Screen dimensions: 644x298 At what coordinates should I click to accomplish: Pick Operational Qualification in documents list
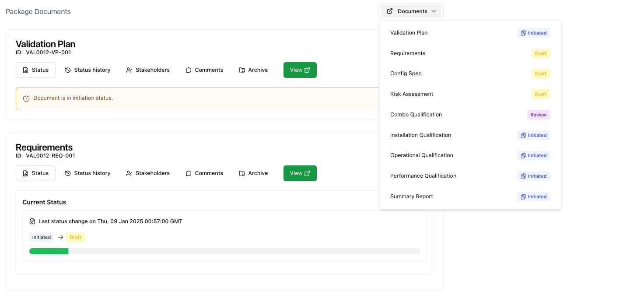(x=422, y=155)
